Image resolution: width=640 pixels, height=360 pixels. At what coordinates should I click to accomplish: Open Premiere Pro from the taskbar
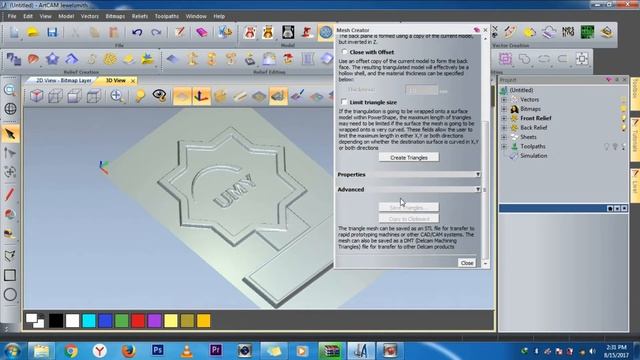pyautogui.click(x=216, y=350)
